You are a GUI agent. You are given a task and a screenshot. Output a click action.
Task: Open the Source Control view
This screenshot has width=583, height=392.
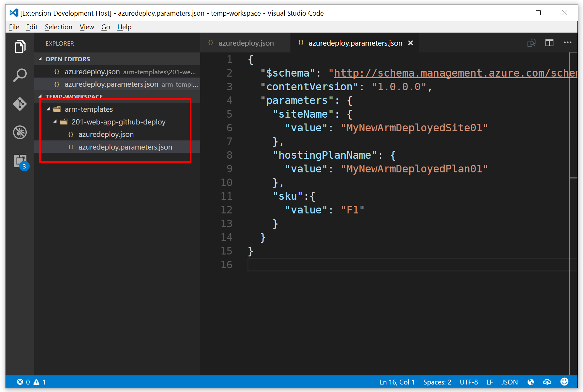[20, 104]
